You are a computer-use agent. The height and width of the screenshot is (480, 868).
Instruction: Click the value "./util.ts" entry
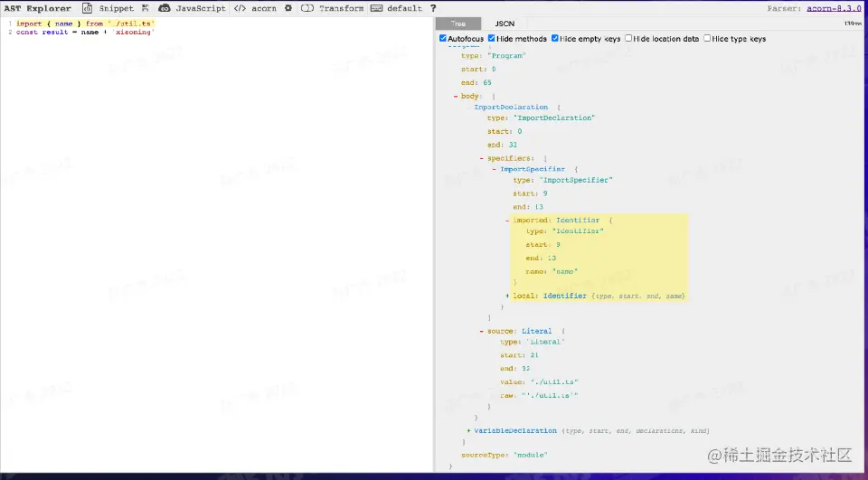pos(539,381)
